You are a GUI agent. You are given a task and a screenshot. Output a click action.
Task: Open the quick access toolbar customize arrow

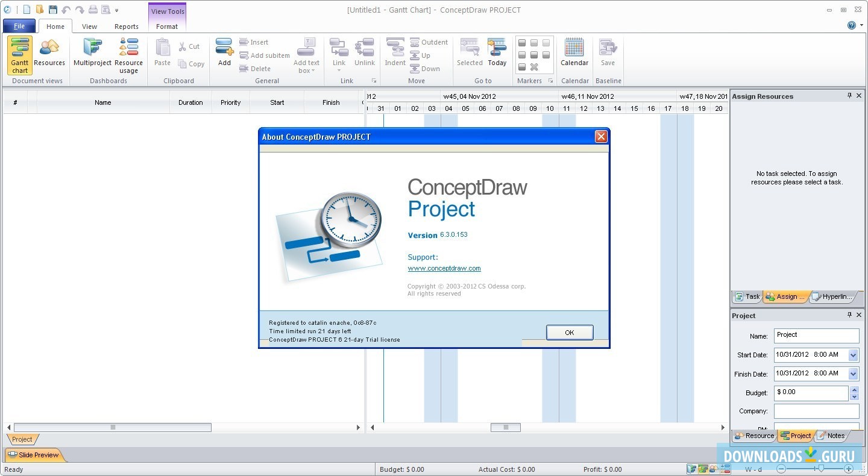point(116,10)
